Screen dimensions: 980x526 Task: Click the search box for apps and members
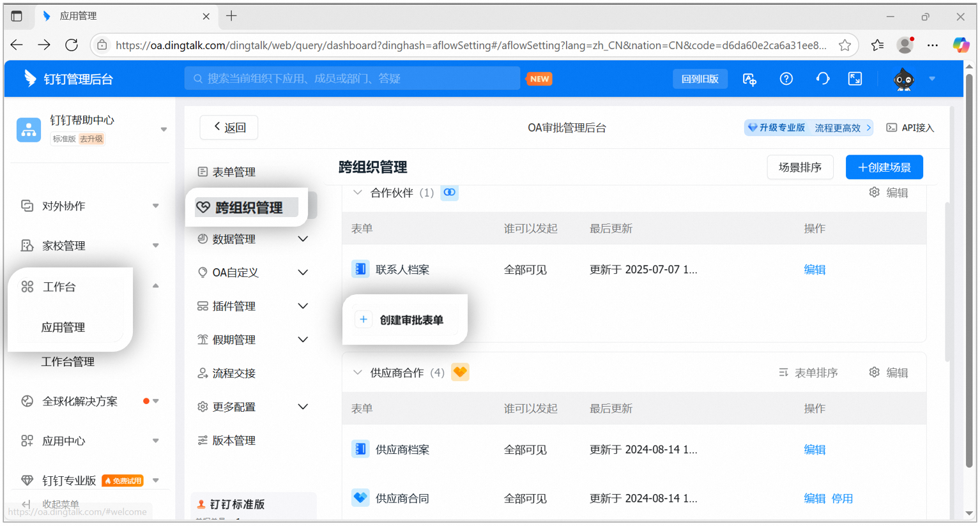(x=353, y=79)
